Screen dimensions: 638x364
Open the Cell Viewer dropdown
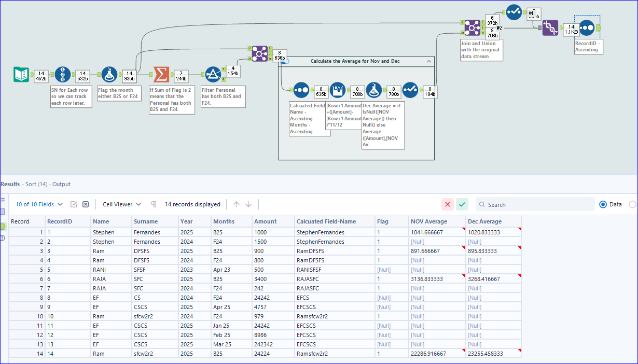[x=121, y=204]
